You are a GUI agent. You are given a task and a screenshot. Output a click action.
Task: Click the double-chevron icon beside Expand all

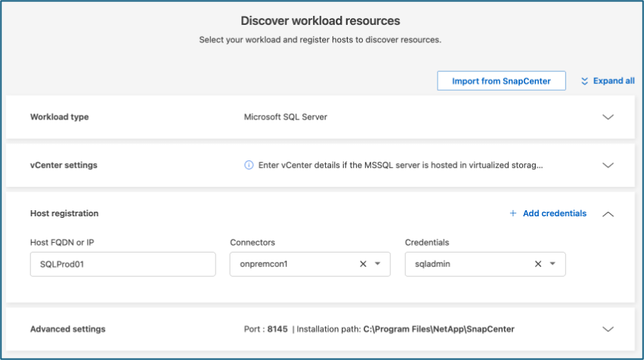[x=584, y=81]
